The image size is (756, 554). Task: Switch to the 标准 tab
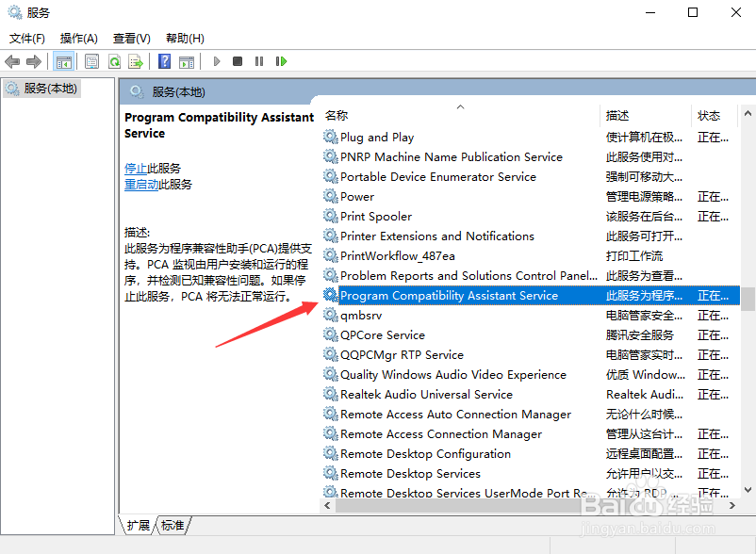(173, 526)
